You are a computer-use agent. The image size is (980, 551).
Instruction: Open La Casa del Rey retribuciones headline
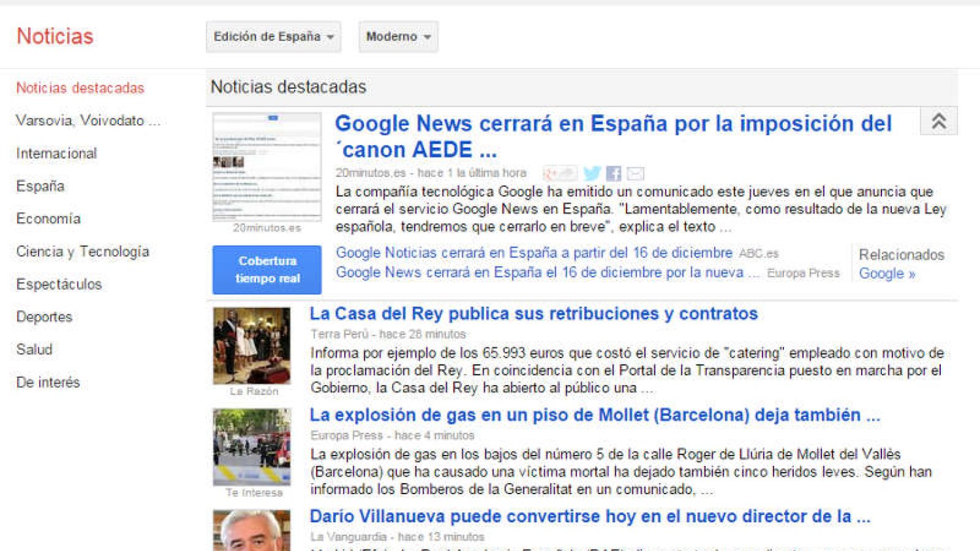(x=534, y=314)
